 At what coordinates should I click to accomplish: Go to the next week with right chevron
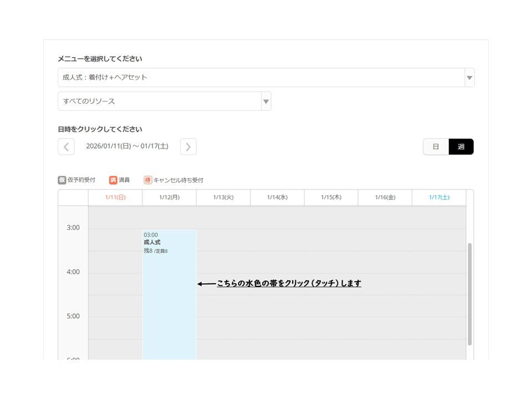[188, 146]
